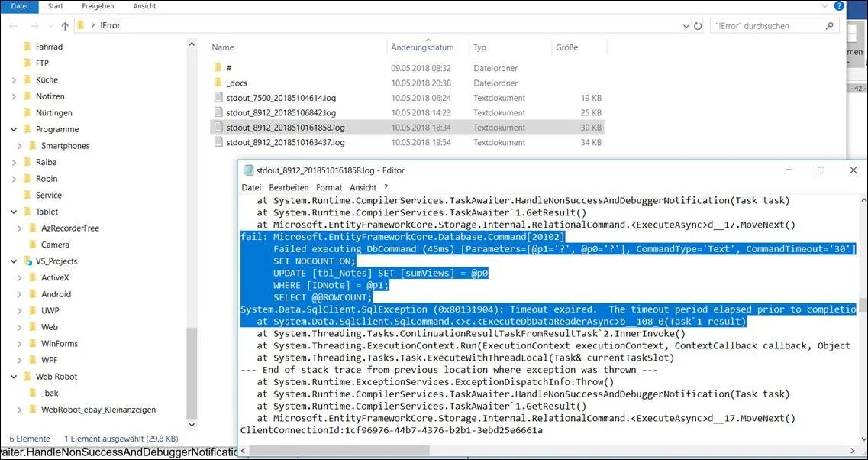This screenshot has height=460, width=868.
Task: Click Editor vertical scrollbar thumb
Action: pos(863,306)
